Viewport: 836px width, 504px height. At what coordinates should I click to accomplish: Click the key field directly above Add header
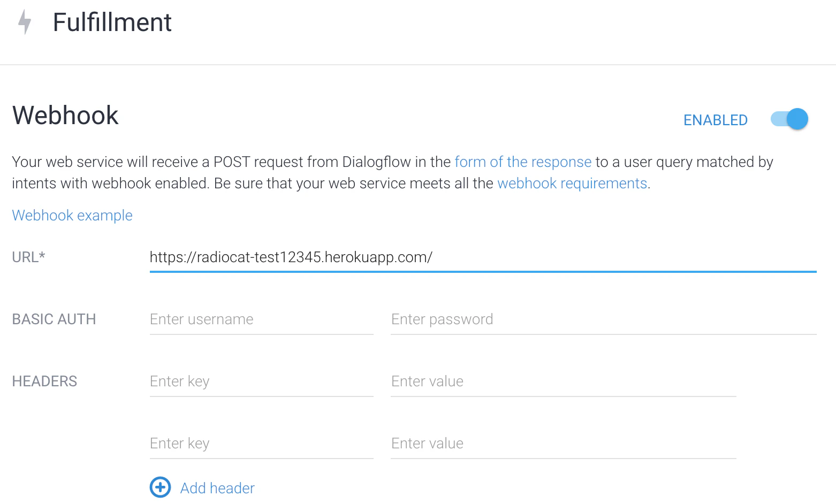click(x=261, y=444)
